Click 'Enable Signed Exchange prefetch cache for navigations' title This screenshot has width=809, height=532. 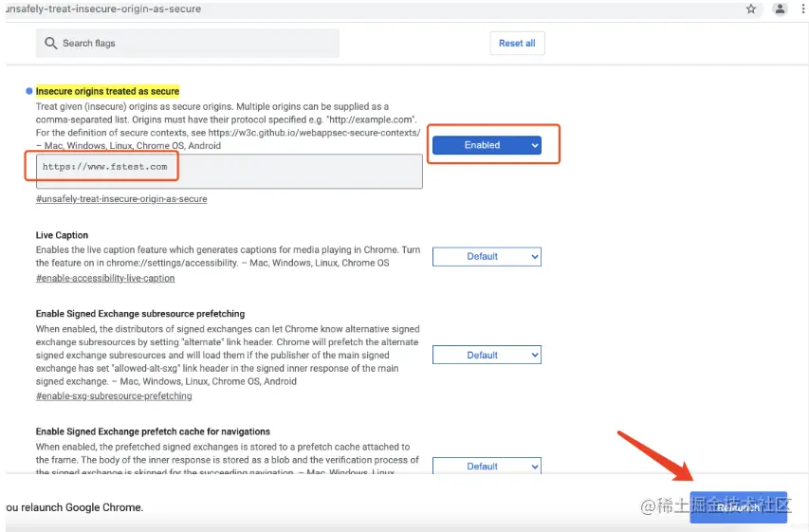coord(153,431)
